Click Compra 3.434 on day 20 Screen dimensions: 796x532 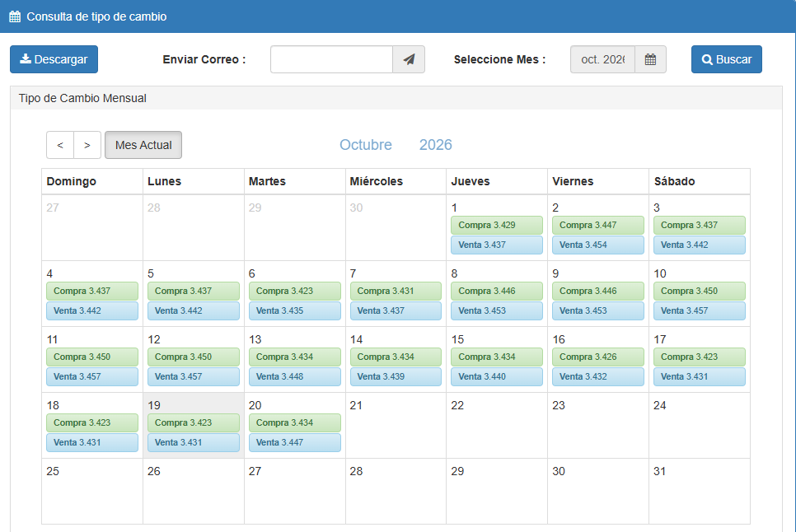pos(294,423)
